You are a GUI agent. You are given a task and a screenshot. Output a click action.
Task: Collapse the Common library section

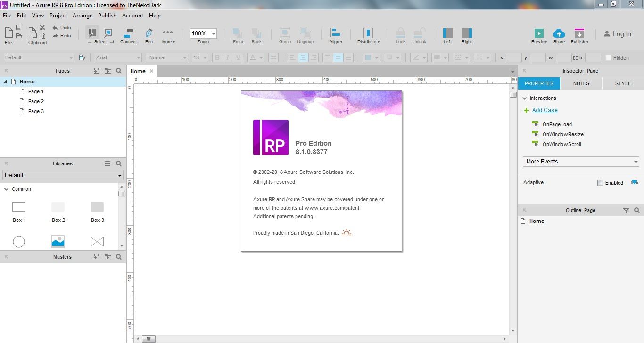[7, 189]
